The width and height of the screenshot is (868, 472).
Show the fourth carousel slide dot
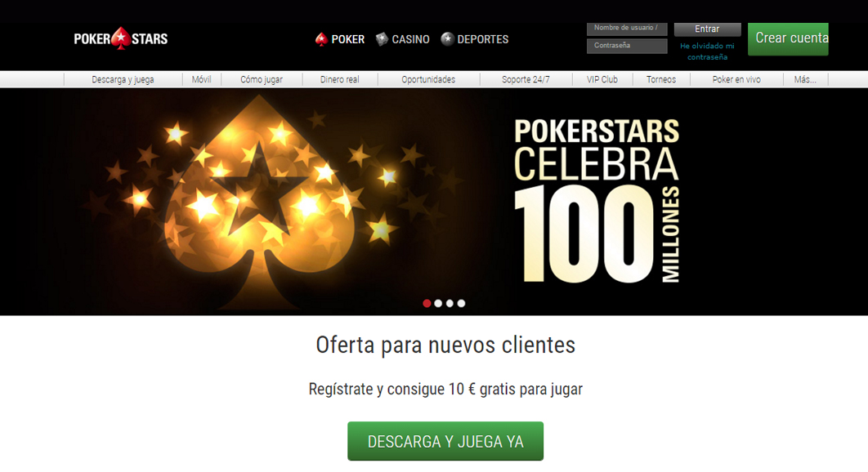tap(461, 303)
